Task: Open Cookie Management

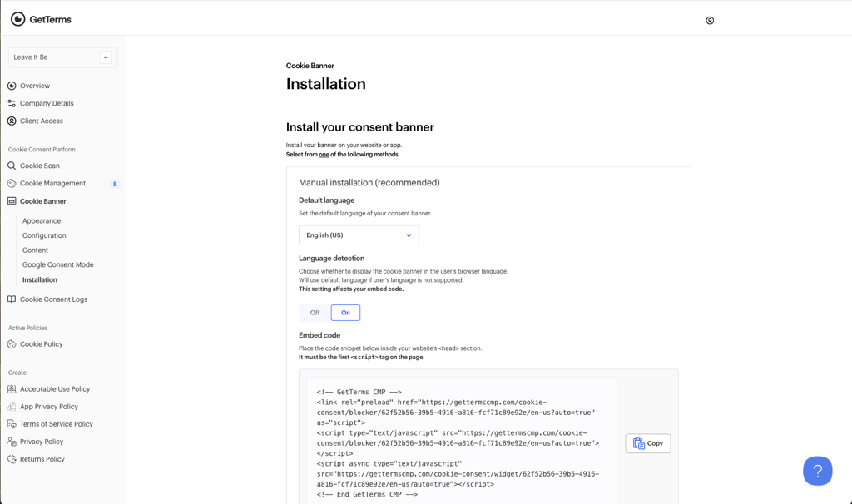Action: pos(52,184)
